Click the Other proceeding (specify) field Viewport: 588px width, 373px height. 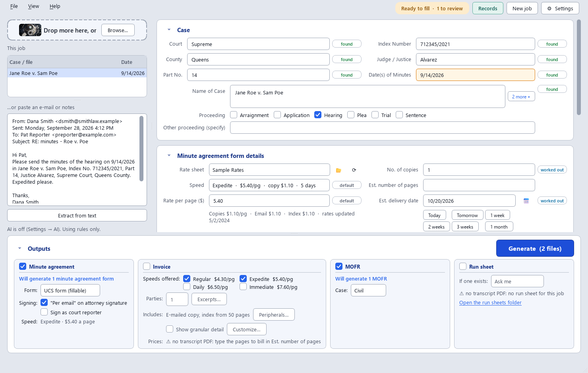[382, 128]
